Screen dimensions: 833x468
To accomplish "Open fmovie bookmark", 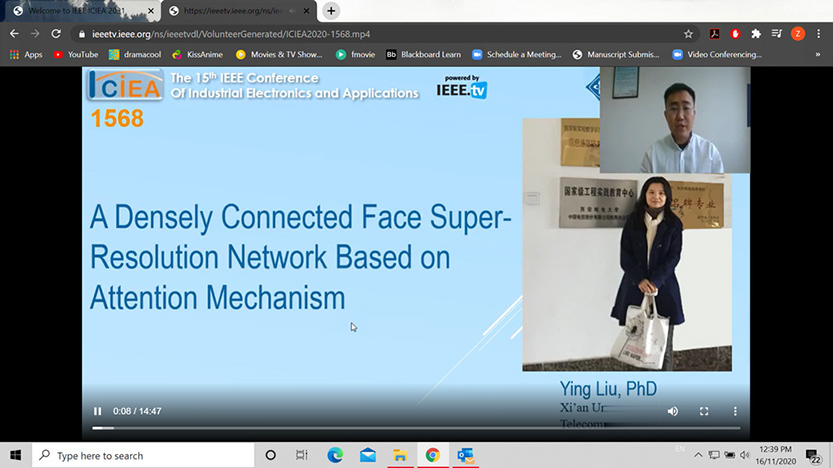I will point(355,54).
